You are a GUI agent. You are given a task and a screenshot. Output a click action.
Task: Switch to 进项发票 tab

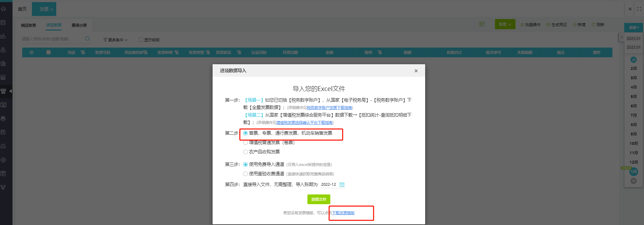pyautogui.click(x=54, y=25)
